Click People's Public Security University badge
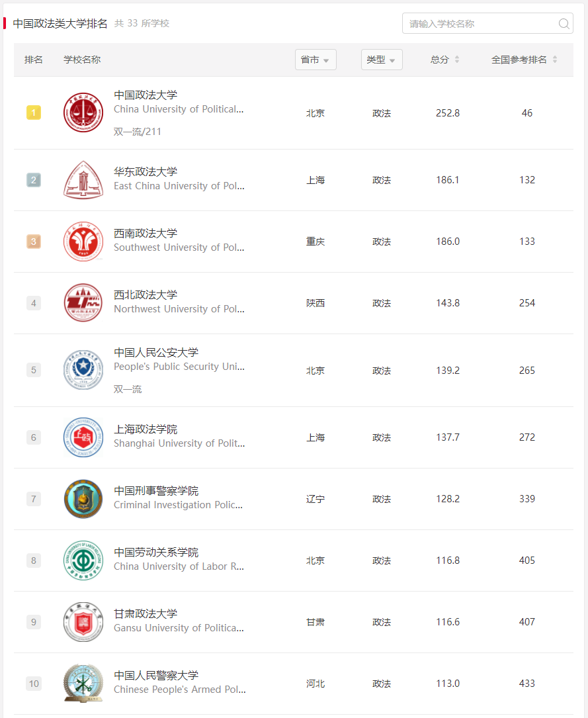 83,370
